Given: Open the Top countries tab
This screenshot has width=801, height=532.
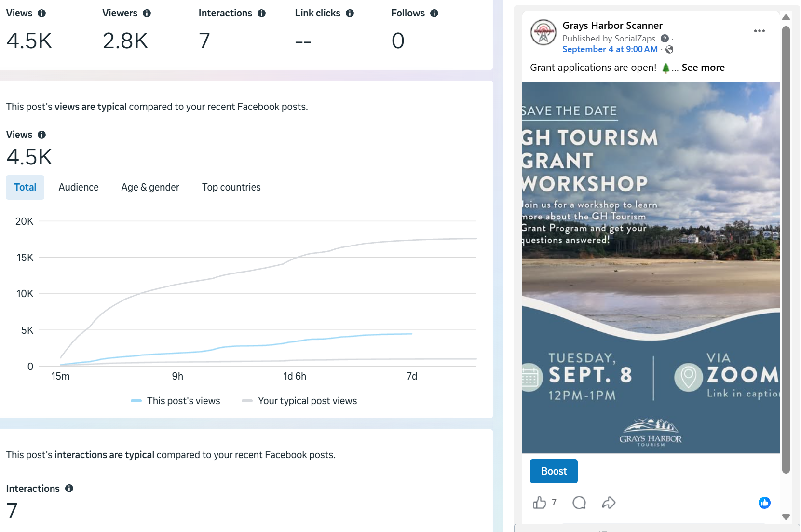Looking at the screenshot, I should click(x=231, y=187).
